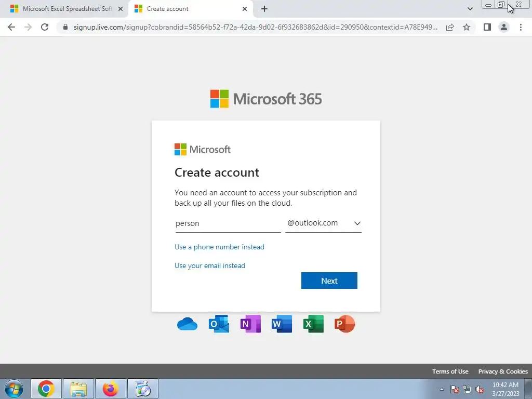This screenshot has width=532, height=399.
Task: Click the address bar URL
Action: [x=255, y=27]
